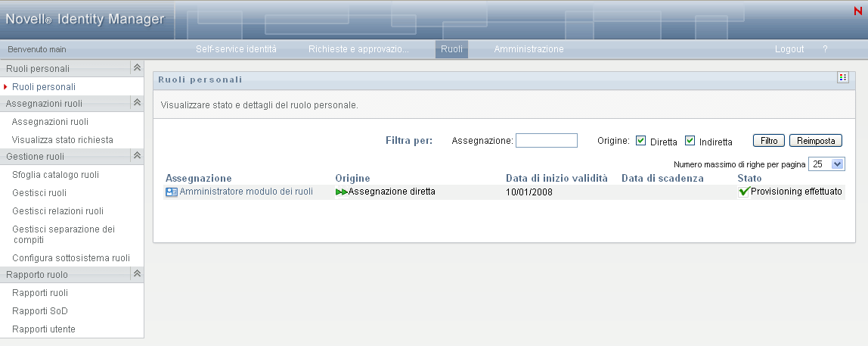The image size is (868, 346).
Task: Open the Amministrazione tab
Action: [x=529, y=49]
